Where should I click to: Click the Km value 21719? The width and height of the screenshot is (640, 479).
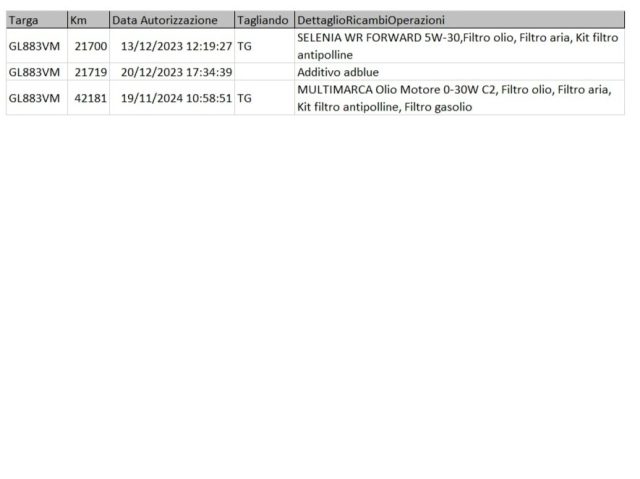89,72
